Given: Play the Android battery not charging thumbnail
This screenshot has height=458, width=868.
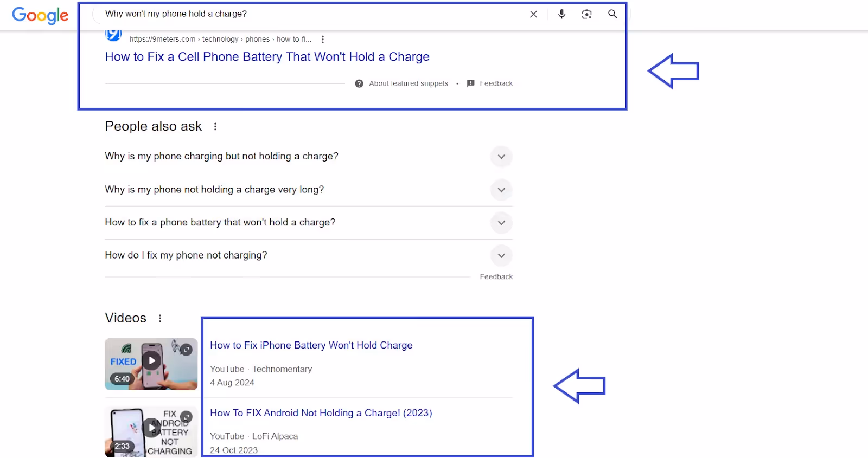Looking at the screenshot, I should [x=151, y=432].
